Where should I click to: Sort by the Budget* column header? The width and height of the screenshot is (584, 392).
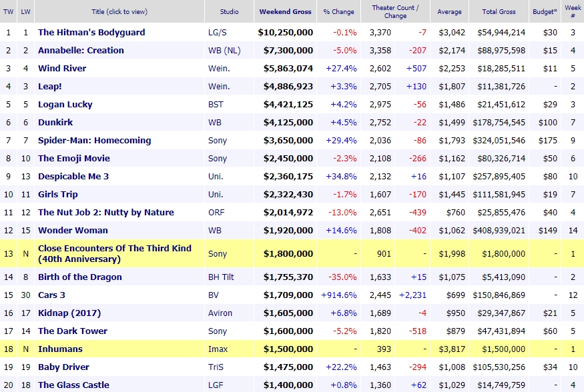pos(545,11)
